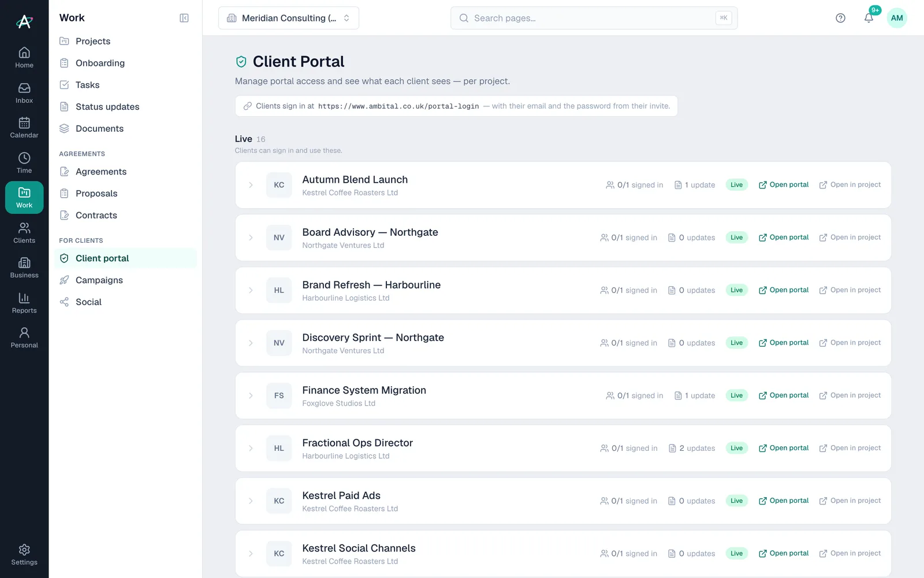Image resolution: width=924 pixels, height=578 pixels.
Task: Open Brand Refresh — Harbourline in project
Action: (x=850, y=290)
